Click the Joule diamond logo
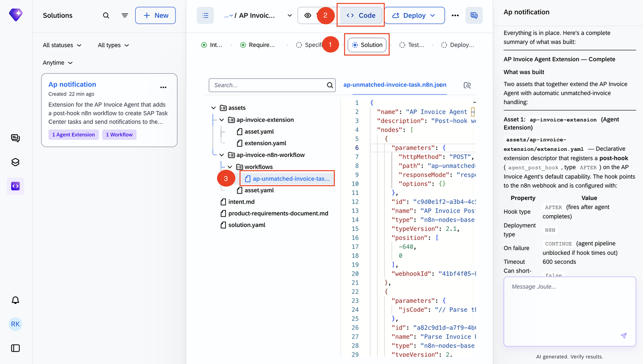This screenshot has height=364, width=643. (x=16, y=15)
